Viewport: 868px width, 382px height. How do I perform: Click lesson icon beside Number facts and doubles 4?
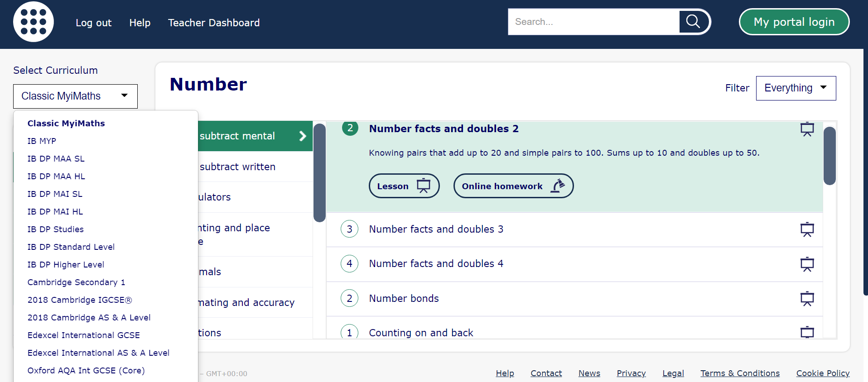pyautogui.click(x=807, y=264)
